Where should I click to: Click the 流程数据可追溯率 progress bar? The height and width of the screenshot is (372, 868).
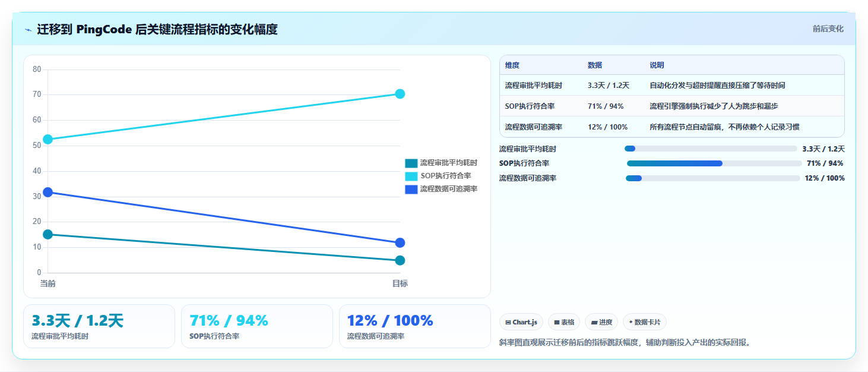pyautogui.click(x=713, y=178)
